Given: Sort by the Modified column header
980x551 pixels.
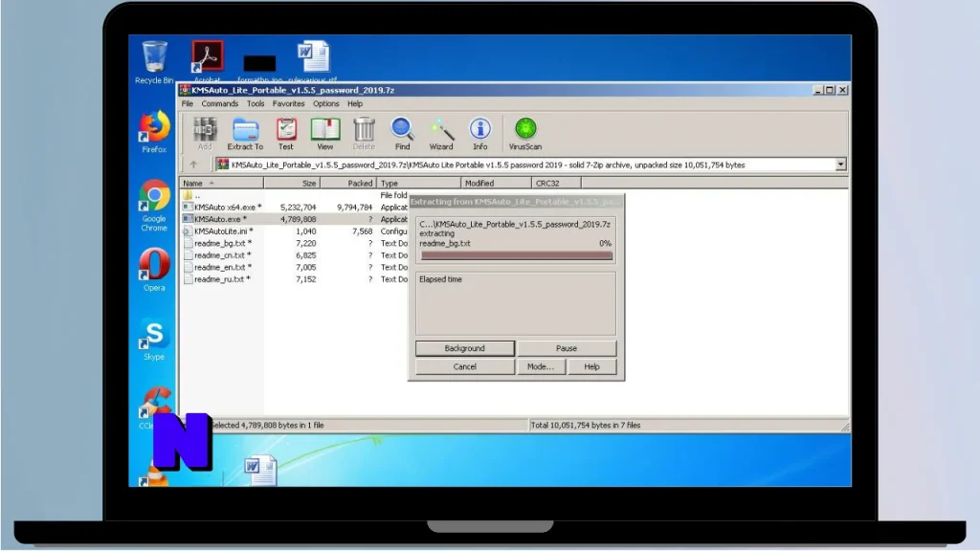Looking at the screenshot, I should click(x=497, y=183).
